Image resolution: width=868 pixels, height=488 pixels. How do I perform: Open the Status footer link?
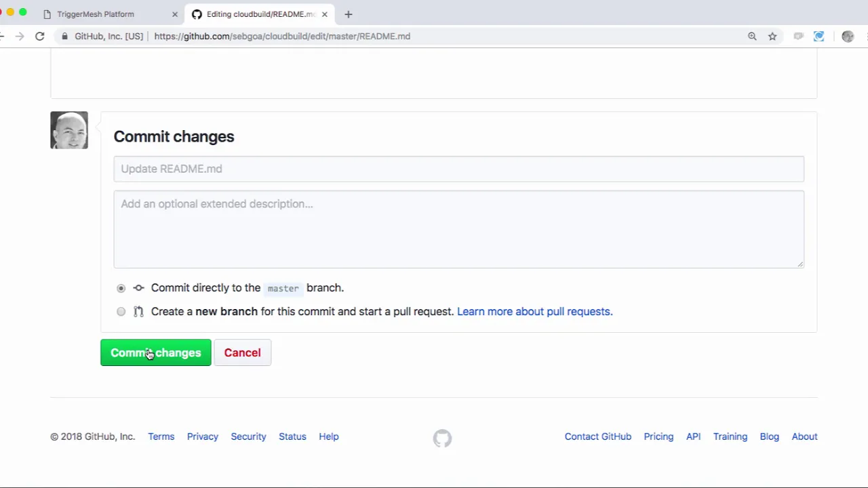(x=292, y=436)
